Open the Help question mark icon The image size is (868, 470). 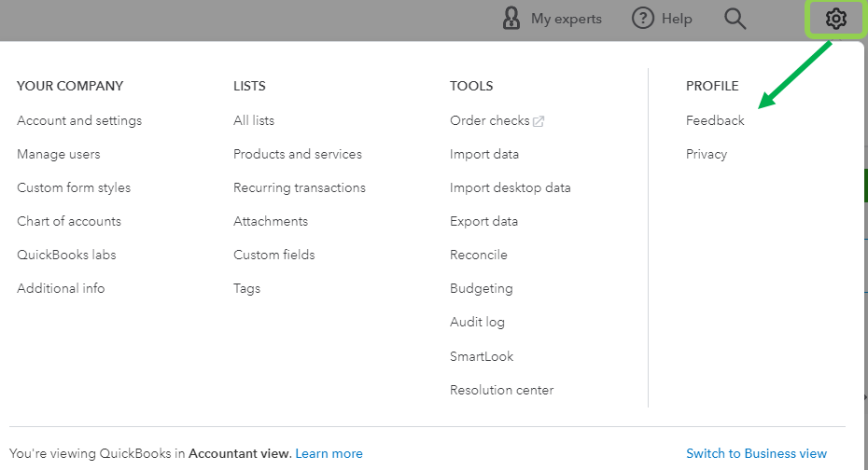pyautogui.click(x=643, y=19)
